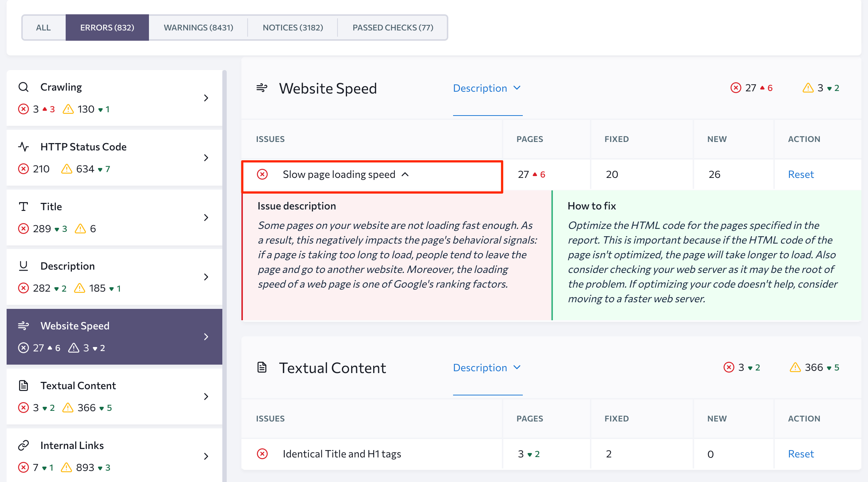Click Reset for Slow page loading speed

801,175
